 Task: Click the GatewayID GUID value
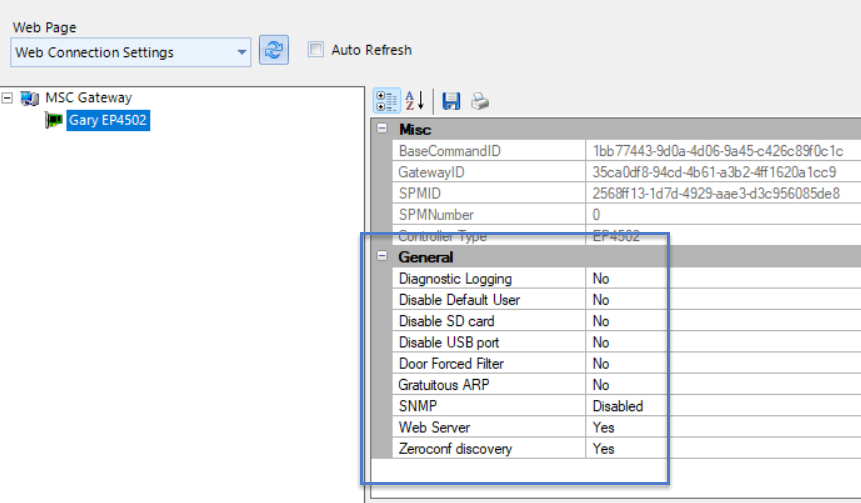tap(714, 172)
